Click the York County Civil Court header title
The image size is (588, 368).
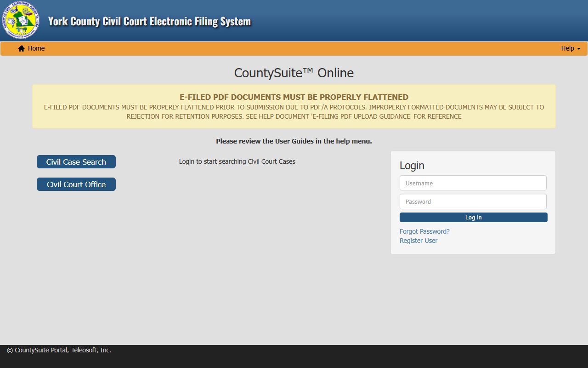click(x=150, y=21)
